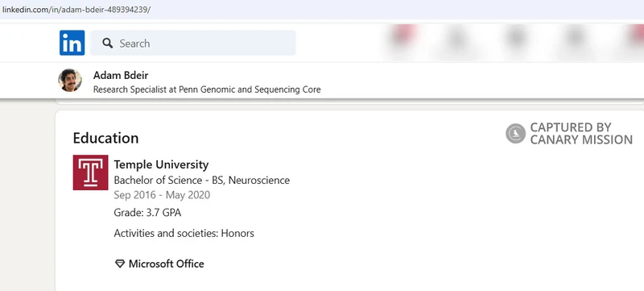Screen dimensions: 644x291
Task: Focus the LinkedIn Search input field
Action: [193, 43]
